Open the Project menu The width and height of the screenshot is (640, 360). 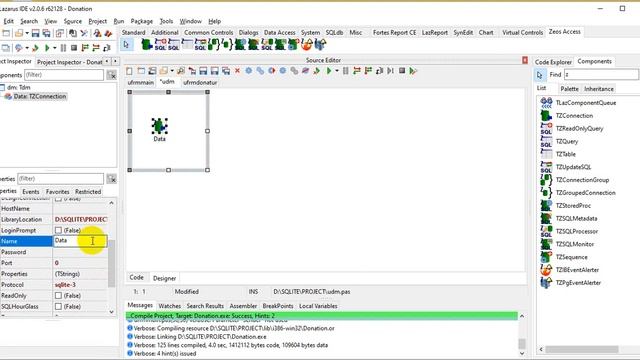[98, 21]
